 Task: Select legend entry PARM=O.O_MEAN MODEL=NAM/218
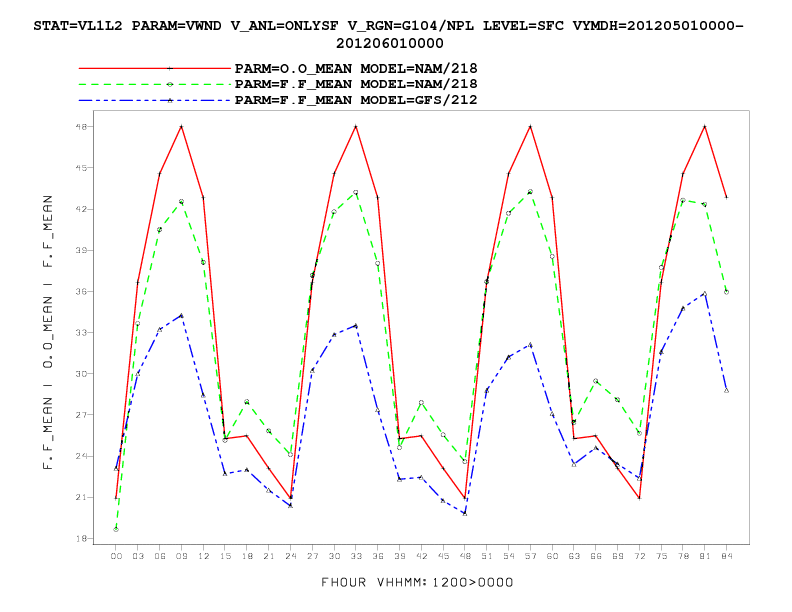(356, 68)
